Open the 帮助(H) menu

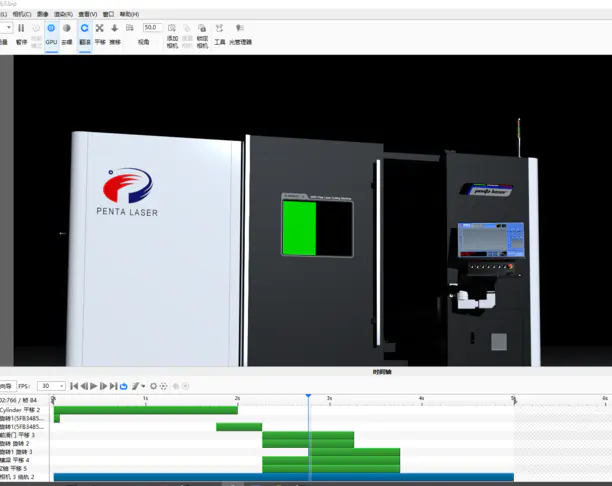click(129, 15)
